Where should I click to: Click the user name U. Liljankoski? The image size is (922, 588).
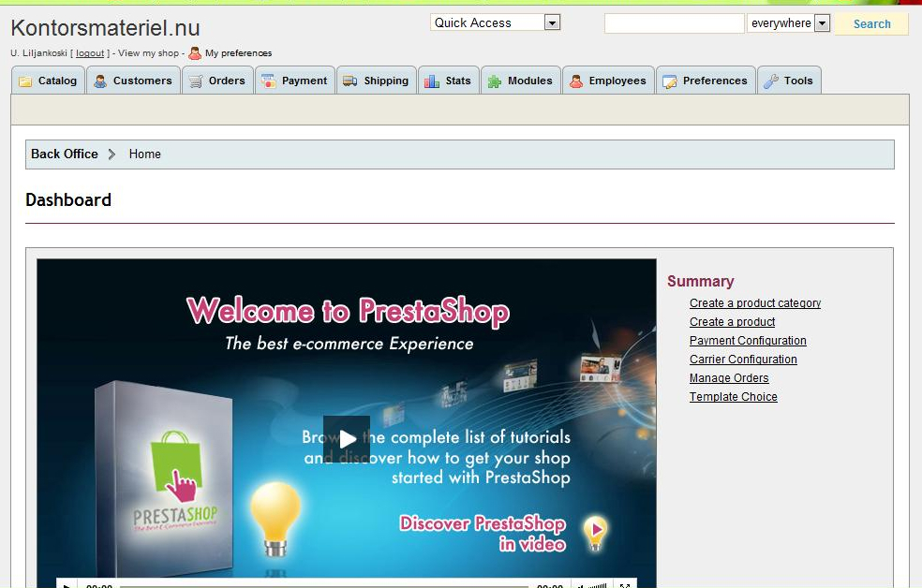38,52
